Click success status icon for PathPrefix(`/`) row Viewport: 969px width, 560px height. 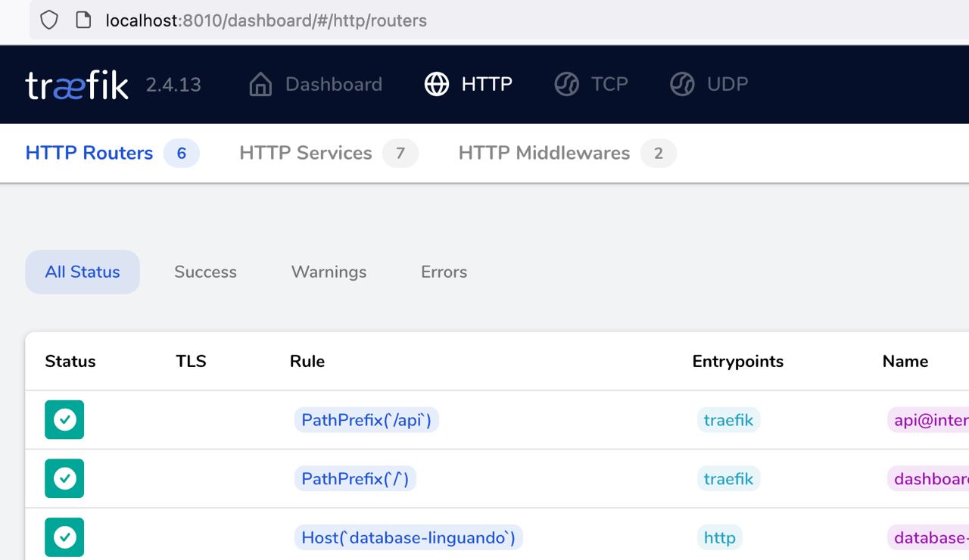pyautogui.click(x=64, y=478)
